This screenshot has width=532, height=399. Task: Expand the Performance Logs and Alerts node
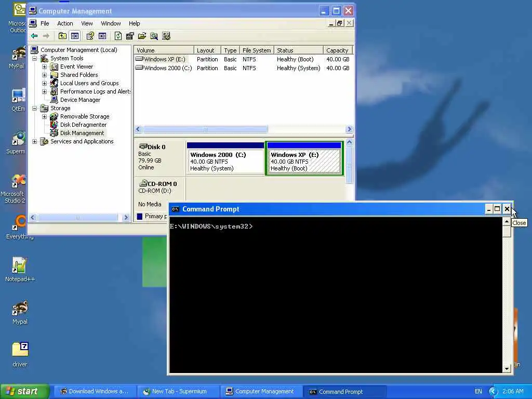45,91
